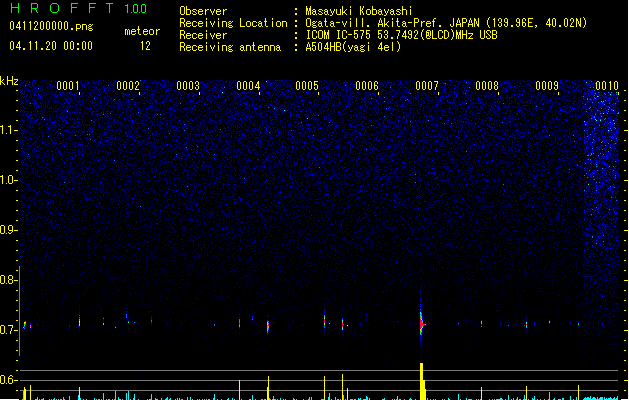Click time marker 0004

[x=248, y=86]
